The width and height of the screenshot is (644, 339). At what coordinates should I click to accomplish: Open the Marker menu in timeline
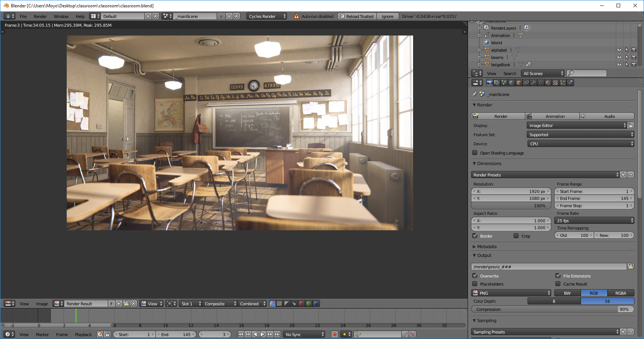43,335
